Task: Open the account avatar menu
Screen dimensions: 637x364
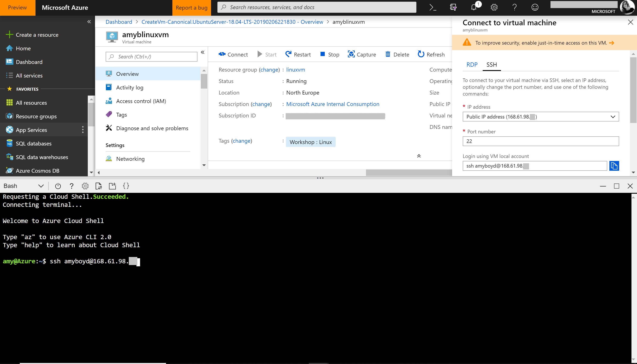Action: pyautogui.click(x=627, y=7)
